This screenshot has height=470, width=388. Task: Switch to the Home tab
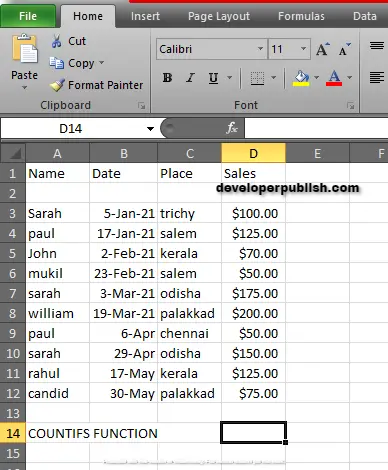coord(88,16)
